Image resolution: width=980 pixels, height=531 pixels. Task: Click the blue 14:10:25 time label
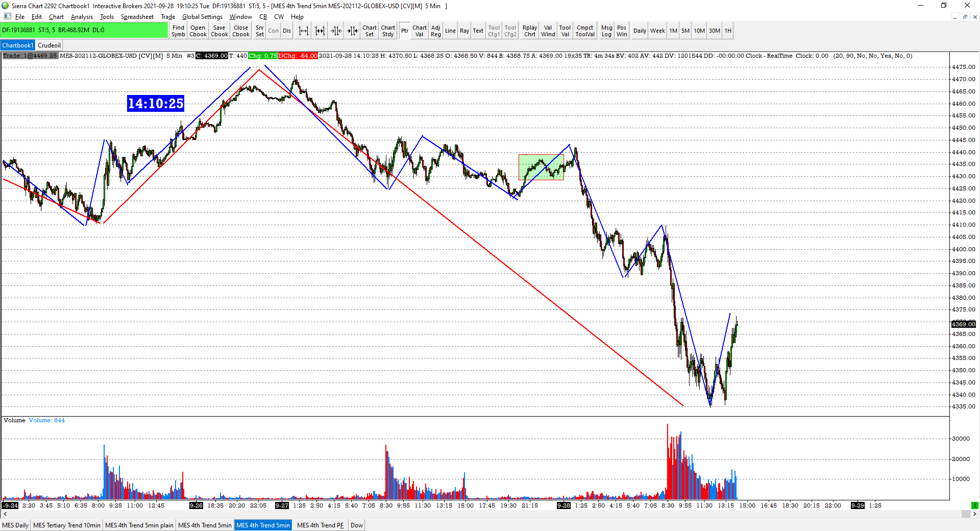tap(155, 104)
